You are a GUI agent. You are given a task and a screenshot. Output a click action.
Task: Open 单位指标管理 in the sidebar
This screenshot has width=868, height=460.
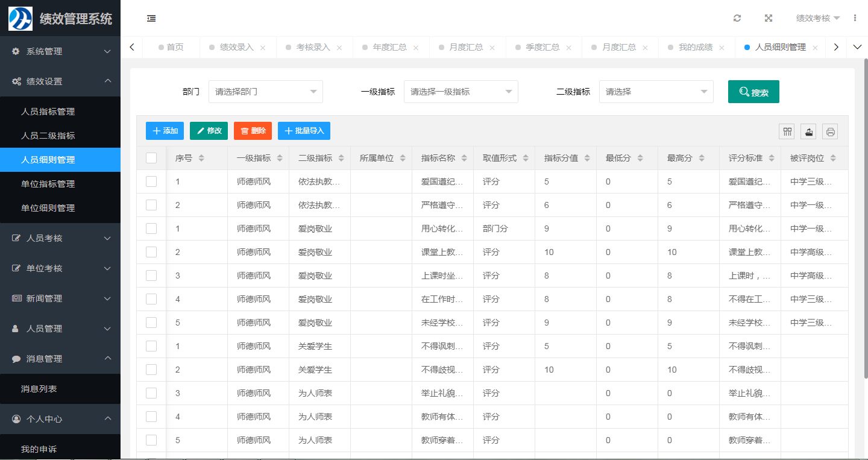point(48,184)
